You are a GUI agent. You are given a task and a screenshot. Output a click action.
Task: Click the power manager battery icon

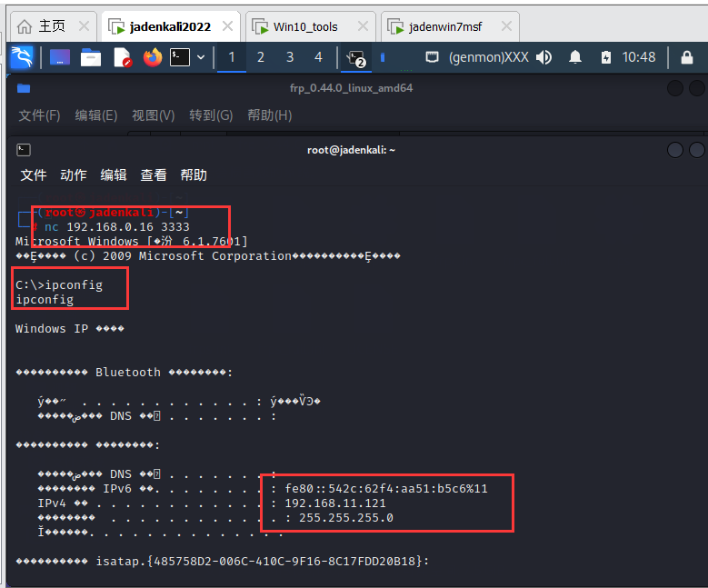[x=606, y=57]
